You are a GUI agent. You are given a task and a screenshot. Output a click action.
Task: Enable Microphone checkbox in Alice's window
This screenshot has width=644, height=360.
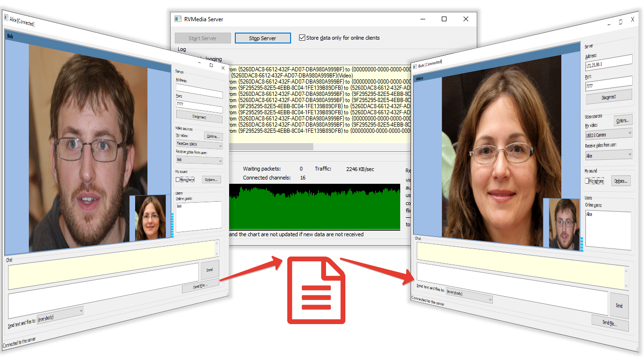click(x=178, y=180)
